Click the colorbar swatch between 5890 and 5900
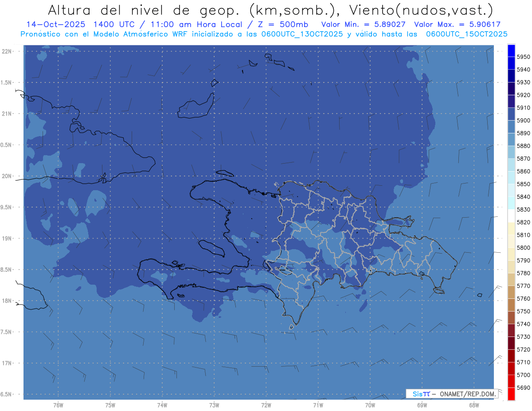The width and height of the screenshot is (532, 411). (511, 127)
